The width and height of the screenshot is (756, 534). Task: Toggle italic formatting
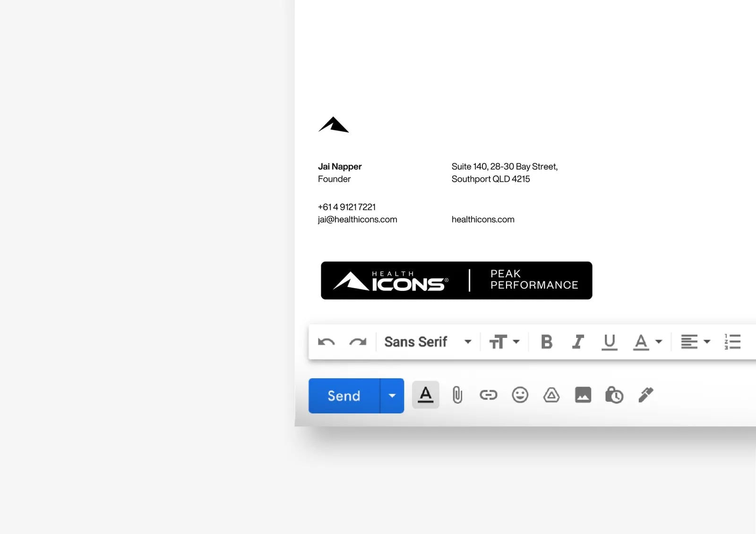point(578,342)
